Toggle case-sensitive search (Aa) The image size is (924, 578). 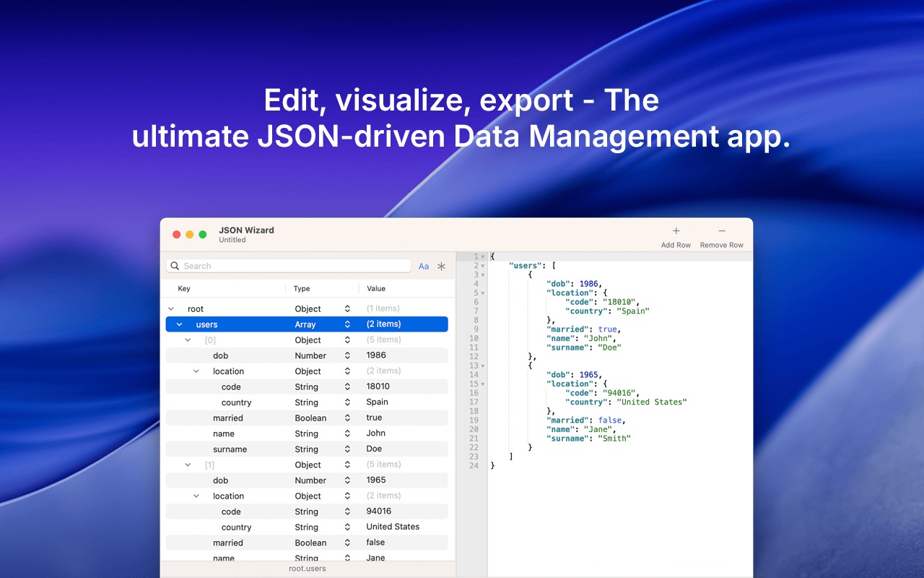[x=424, y=267]
